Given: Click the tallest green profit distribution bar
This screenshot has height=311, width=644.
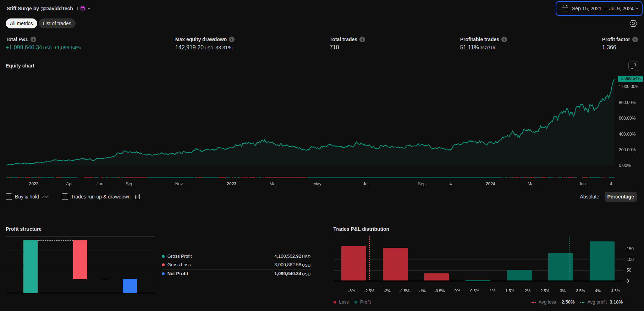Looking at the screenshot, I should (602, 261).
